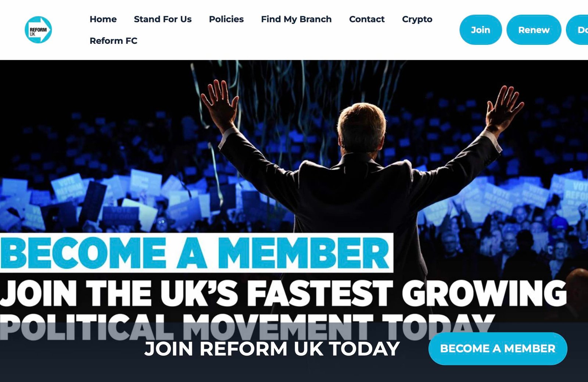Open the Policies menu item
The image size is (588, 382).
226,19
